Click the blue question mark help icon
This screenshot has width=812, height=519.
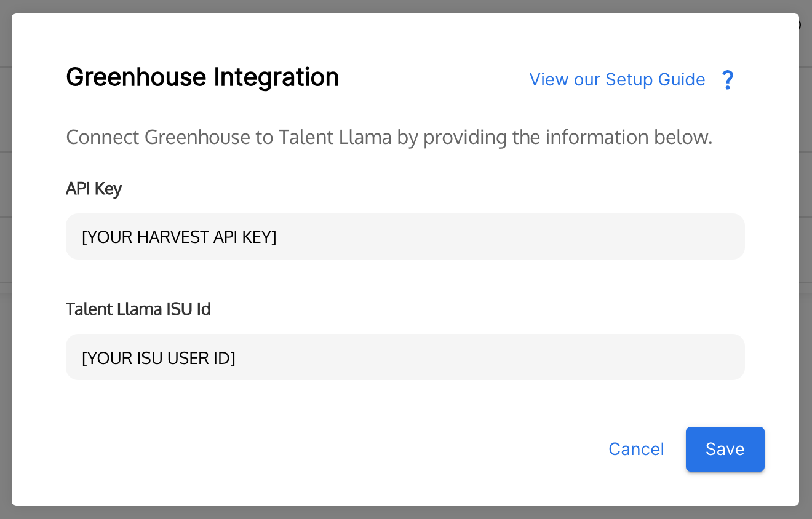pos(728,80)
